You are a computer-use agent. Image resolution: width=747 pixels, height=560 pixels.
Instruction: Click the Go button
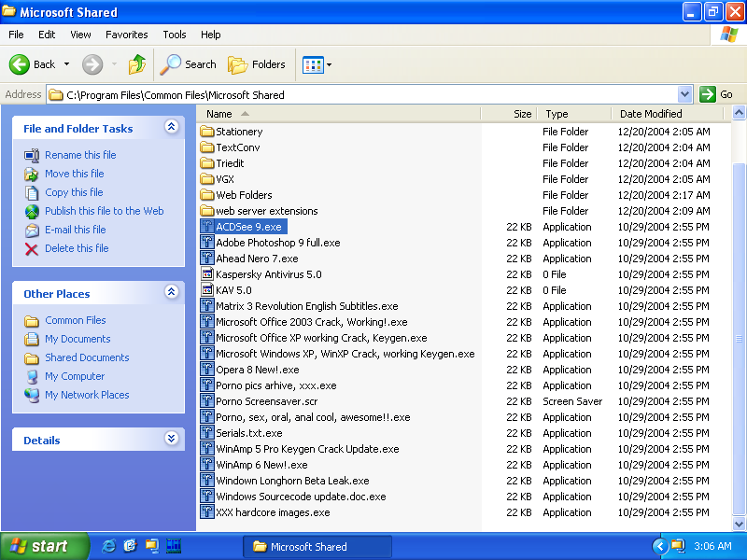tap(716, 94)
